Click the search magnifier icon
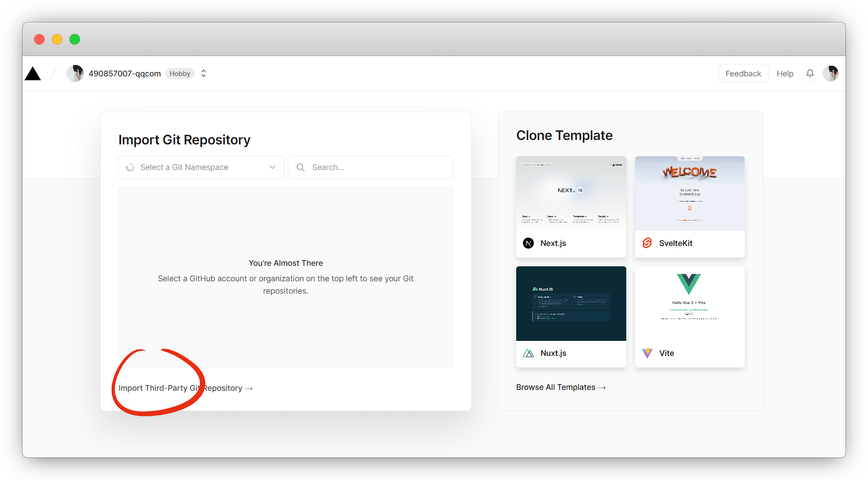868x480 pixels. (x=301, y=167)
